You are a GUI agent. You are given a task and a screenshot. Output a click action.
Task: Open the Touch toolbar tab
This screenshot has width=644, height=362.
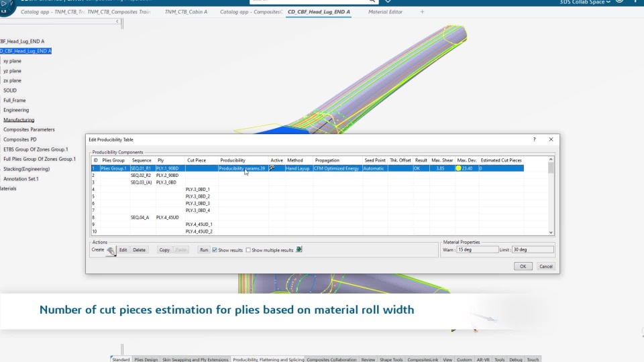click(533, 359)
